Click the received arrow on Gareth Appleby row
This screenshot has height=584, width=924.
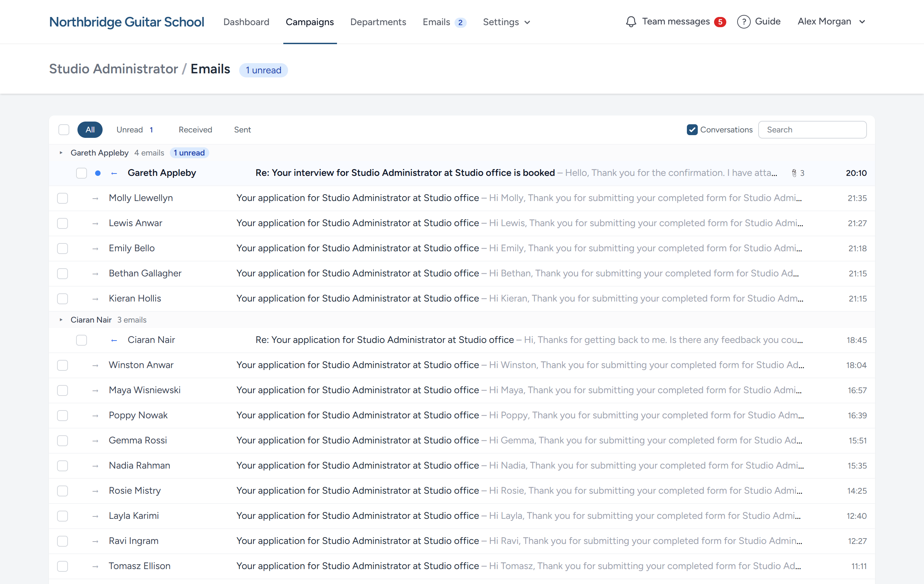(x=114, y=173)
